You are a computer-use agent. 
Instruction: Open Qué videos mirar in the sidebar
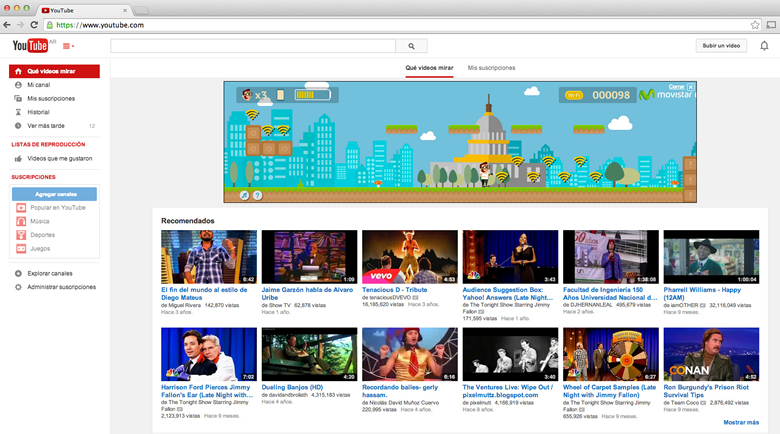click(x=54, y=71)
